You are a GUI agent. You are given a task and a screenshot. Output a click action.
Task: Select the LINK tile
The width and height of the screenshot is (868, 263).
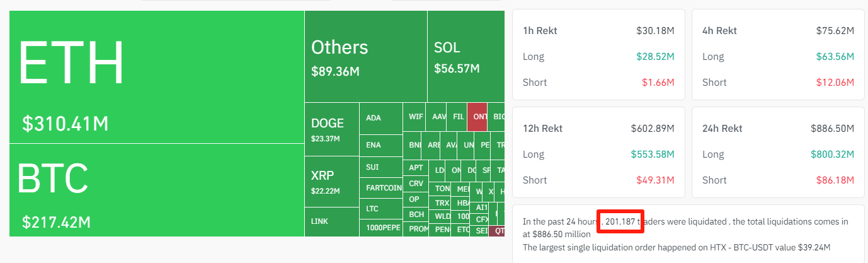331,222
